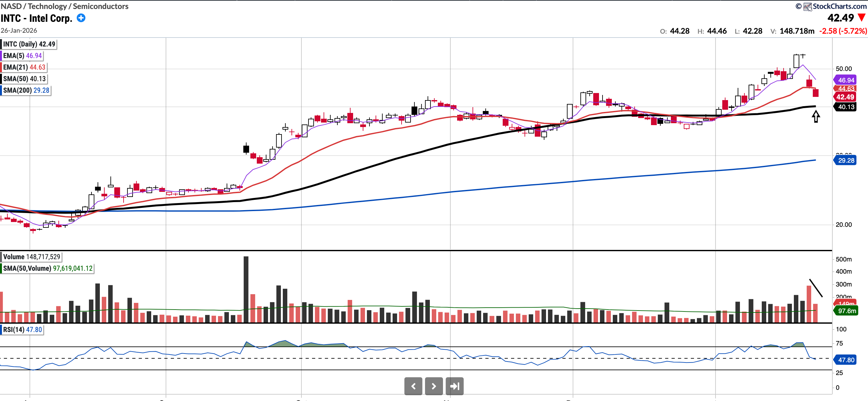Viewport: 868px width, 401px height.
Task: Click the blue plus icon beside Intel Corp.
Action: point(81,18)
